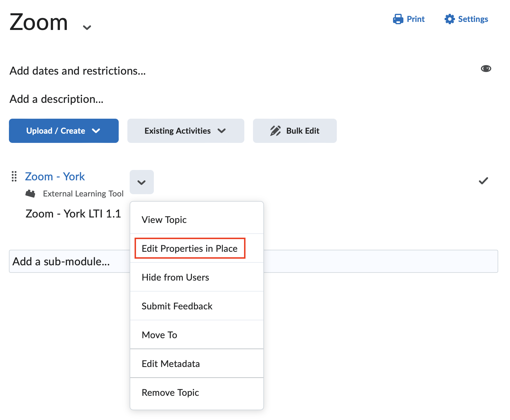Viewport: 510px width, 420px height.
Task: Open the Existing Activities dropdown
Action: coord(186,131)
